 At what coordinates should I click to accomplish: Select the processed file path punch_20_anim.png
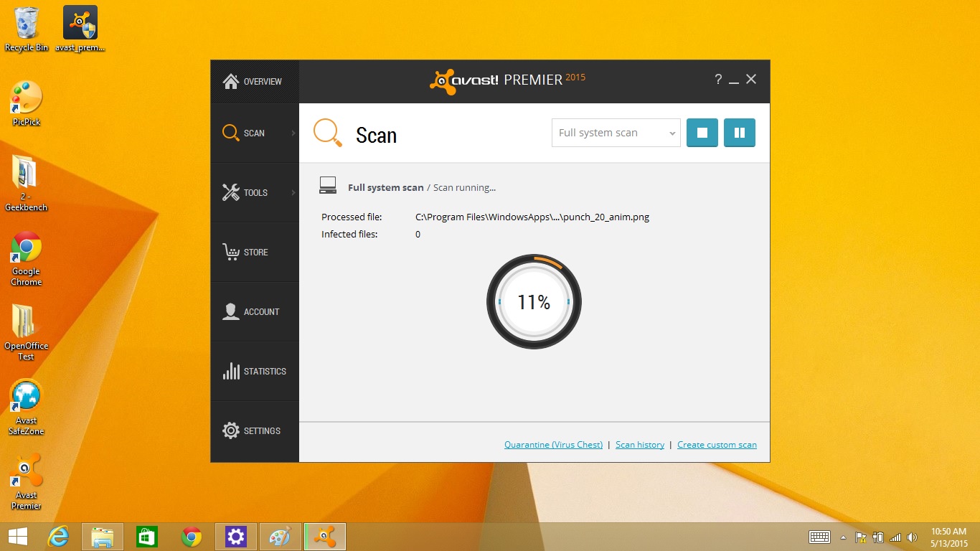pos(532,217)
